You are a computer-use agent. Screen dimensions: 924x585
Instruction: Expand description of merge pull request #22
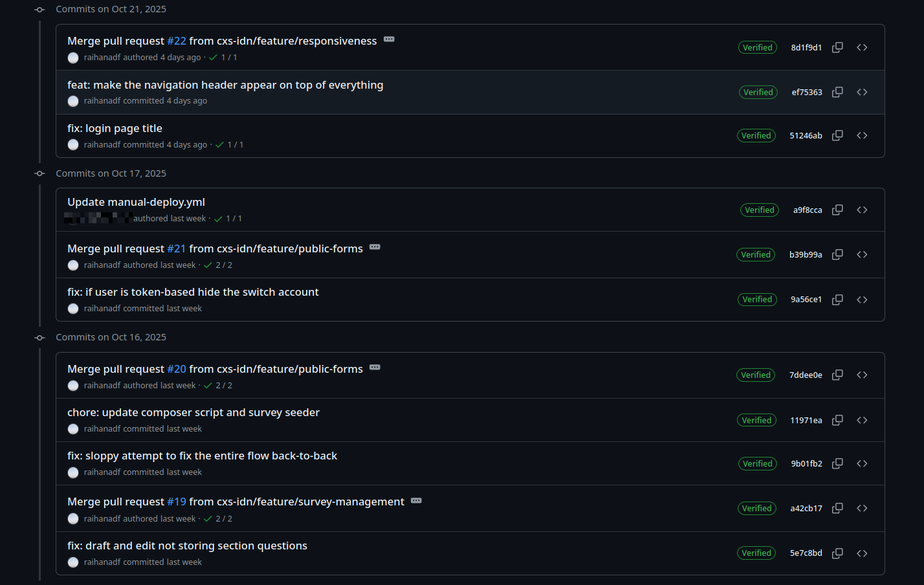pyautogui.click(x=389, y=39)
